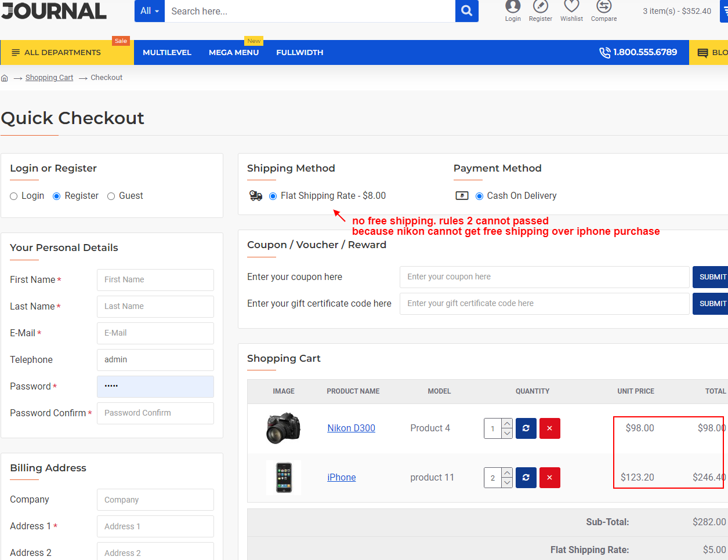The height and width of the screenshot is (560, 728).
Task: Click the Register pencil icon
Action: (541, 6)
